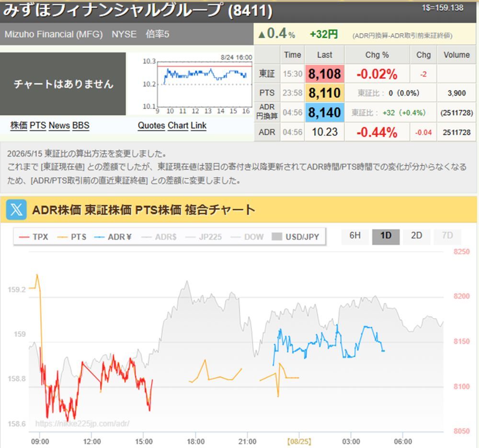The height and width of the screenshot is (448, 479).
Task: Open the 株価 link
Action: pyautogui.click(x=19, y=125)
